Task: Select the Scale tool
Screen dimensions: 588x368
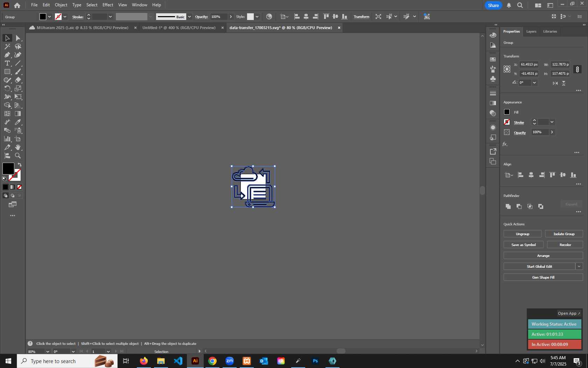Action: click(x=18, y=88)
